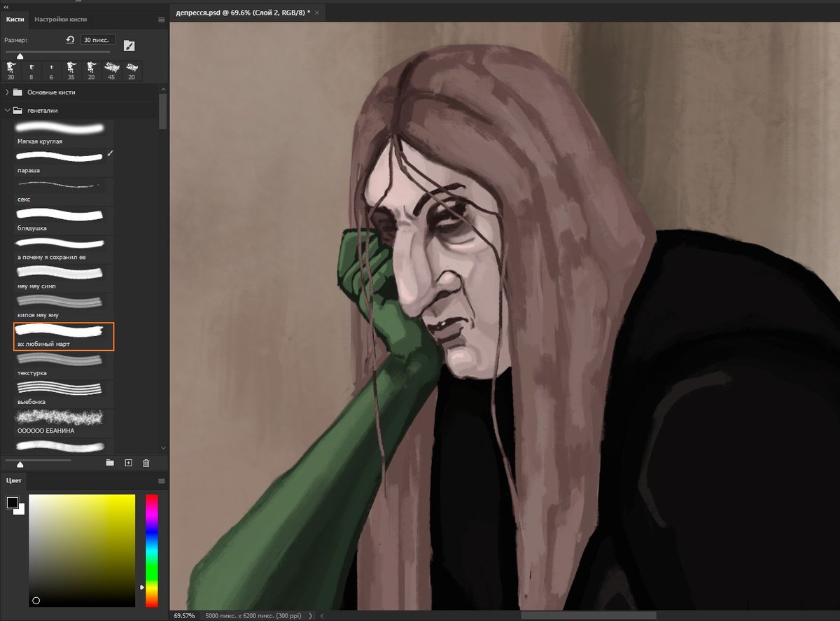Click the vertical hue slider strip
Viewport: 840px width, 621px height.
pos(152,550)
